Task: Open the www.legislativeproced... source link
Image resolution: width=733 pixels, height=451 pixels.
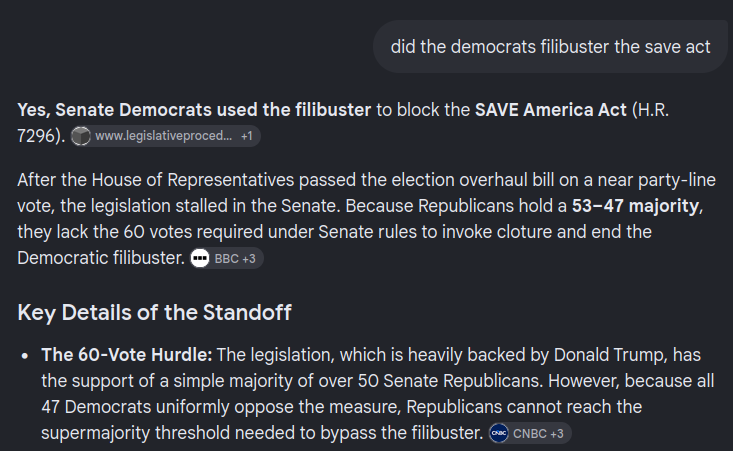Action: [x=164, y=136]
